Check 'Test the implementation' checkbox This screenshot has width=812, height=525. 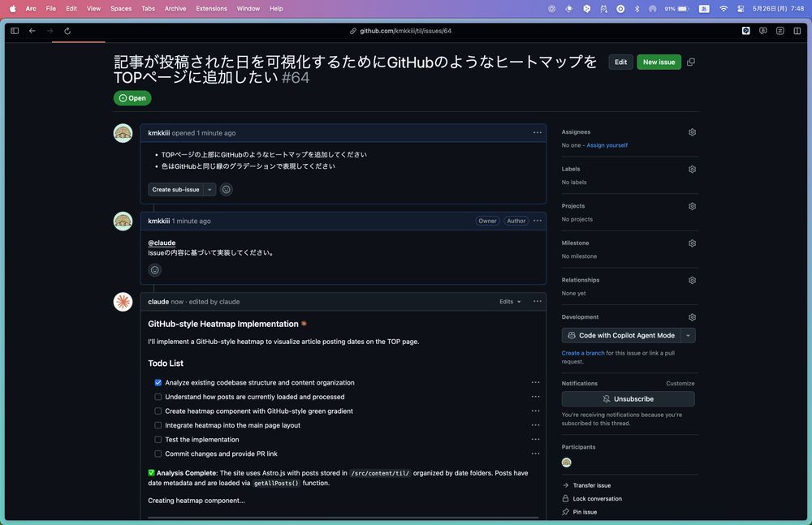pyautogui.click(x=158, y=440)
